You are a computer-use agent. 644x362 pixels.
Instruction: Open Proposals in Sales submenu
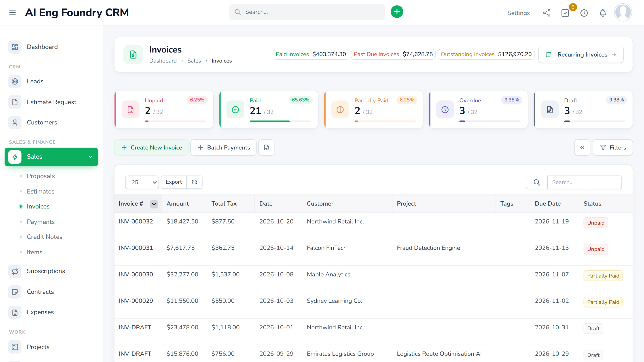[x=41, y=176]
